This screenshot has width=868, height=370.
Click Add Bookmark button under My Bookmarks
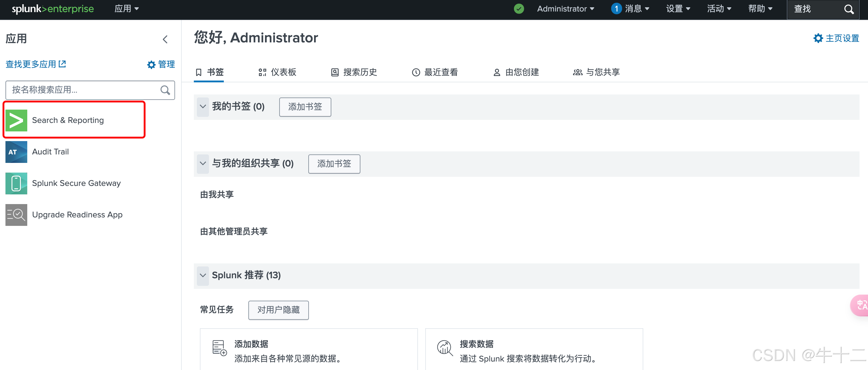click(305, 107)
